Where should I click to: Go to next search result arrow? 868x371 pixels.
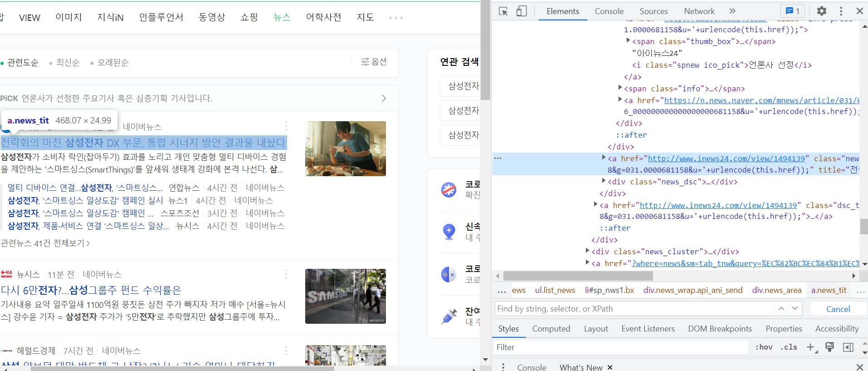pyautogui.click(x=795, y=309)
